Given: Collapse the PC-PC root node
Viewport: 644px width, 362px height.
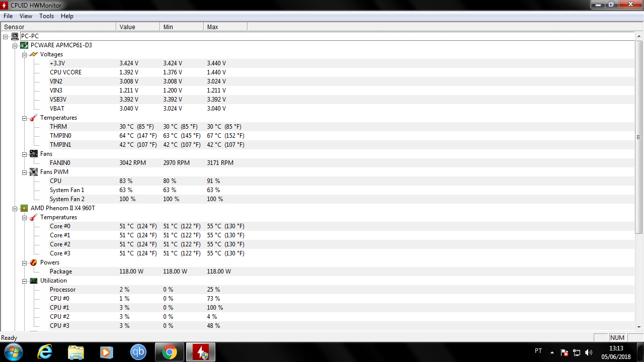Looking at the screenshot, I should click(x=6, y=36).
